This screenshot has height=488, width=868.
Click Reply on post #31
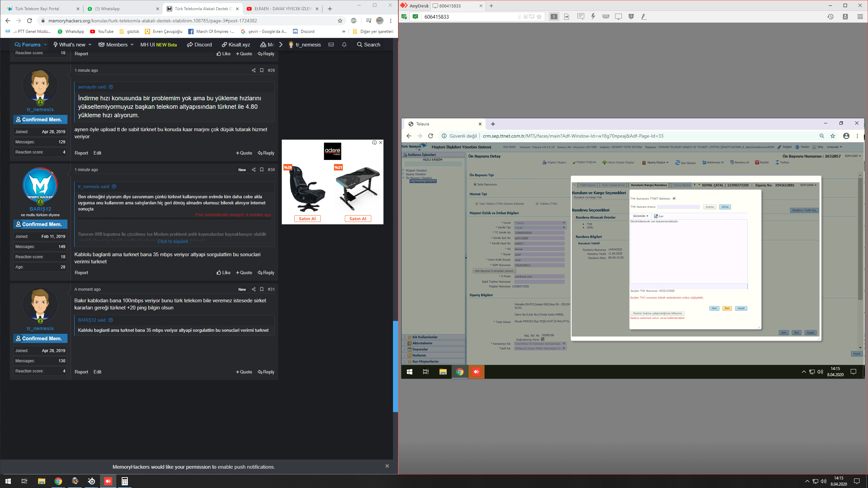[x=266, y=372]
